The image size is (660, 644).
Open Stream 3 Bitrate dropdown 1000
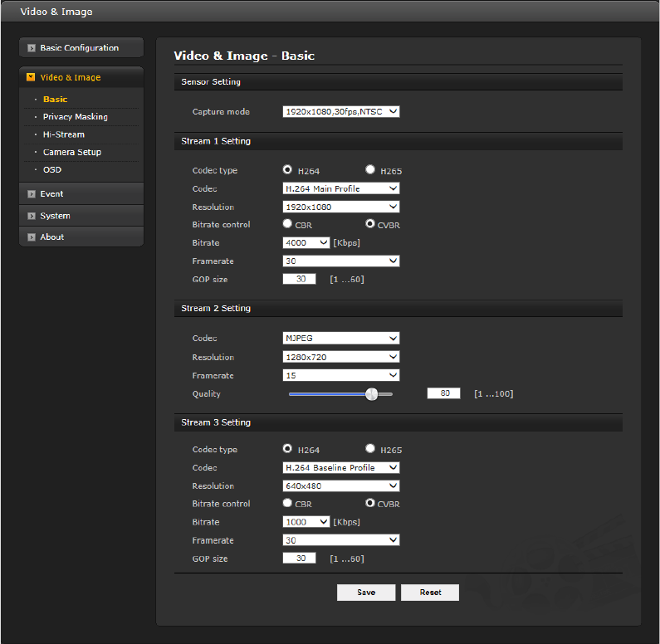pyautogui.click(x=306, y=522)
